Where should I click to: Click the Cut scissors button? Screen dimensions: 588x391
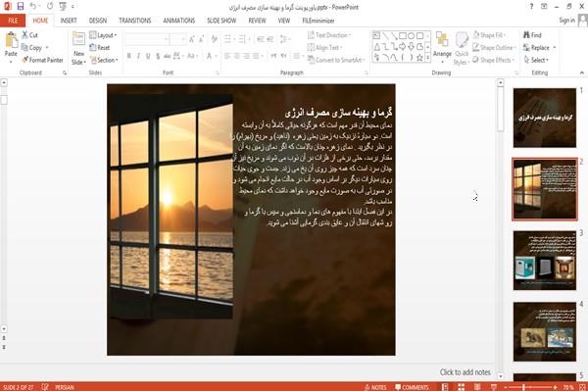coord(29,35)
